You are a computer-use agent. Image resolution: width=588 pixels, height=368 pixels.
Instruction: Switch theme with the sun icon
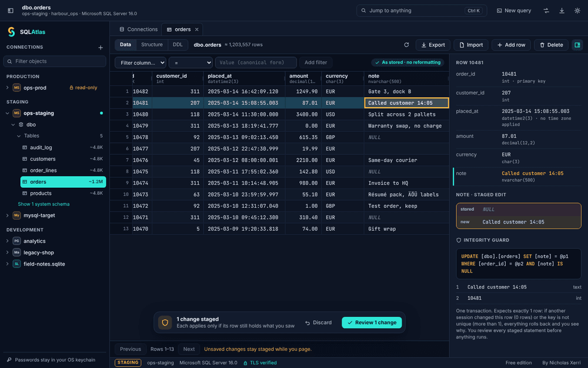click(x=577, y=11)
